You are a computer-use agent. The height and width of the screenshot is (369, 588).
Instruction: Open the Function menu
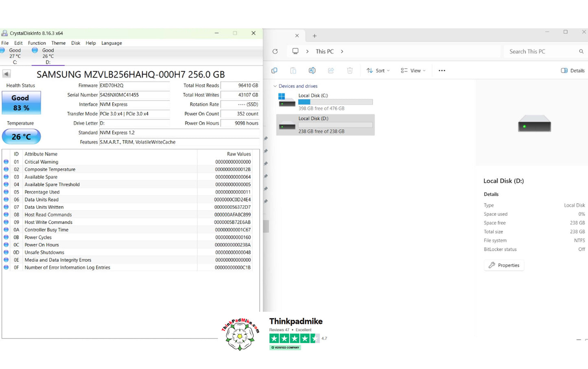(x=37, y=43)
